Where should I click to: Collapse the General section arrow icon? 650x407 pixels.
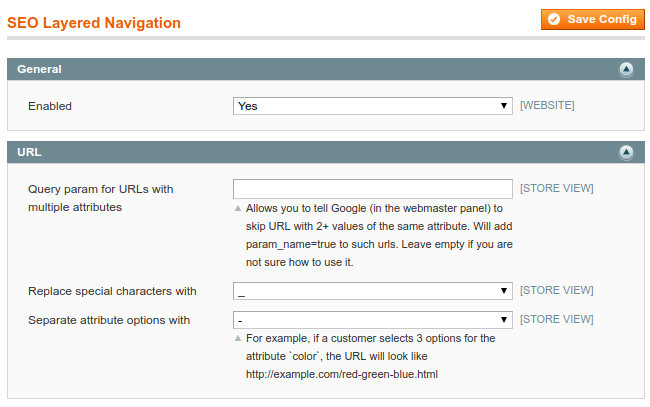pyautogui.click(x=626, y=70)
